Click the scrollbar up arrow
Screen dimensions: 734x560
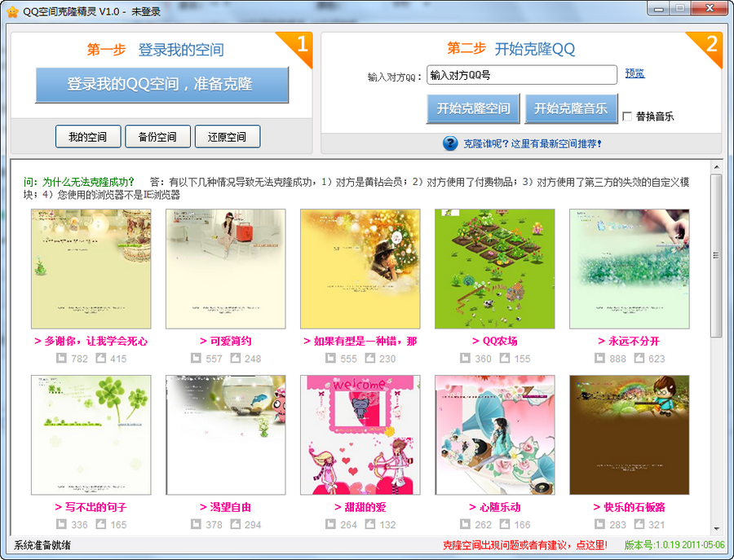717,166
